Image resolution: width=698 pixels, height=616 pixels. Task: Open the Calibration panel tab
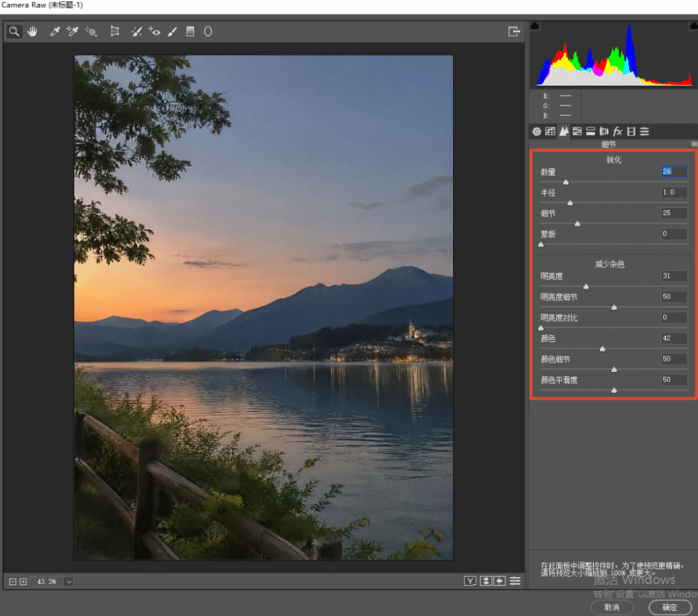pyautogui.click(x=631, y=132)
